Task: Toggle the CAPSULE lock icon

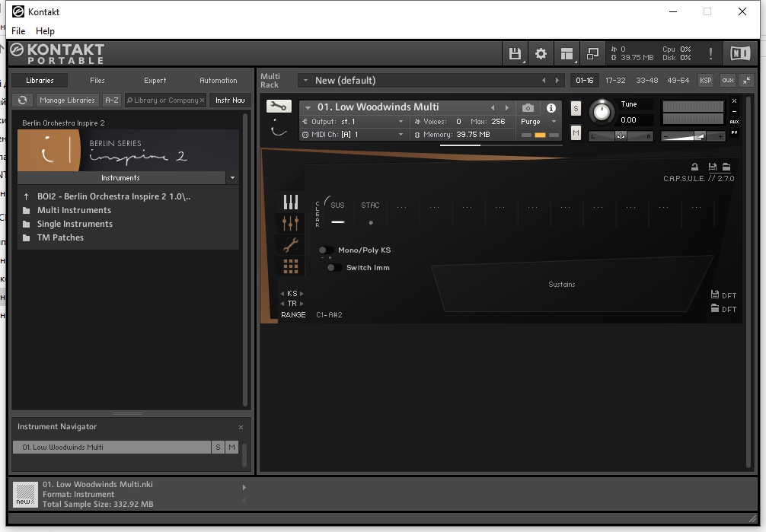Action: tap(694, 167)
